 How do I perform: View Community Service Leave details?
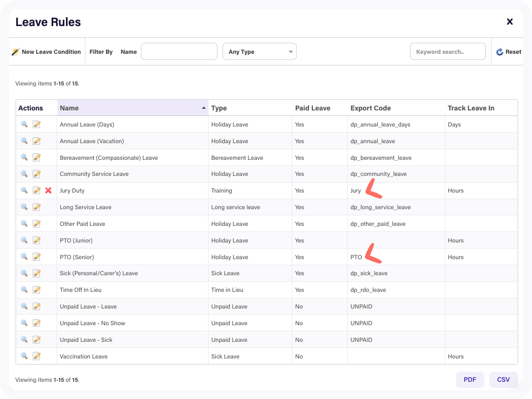(24, 174)
